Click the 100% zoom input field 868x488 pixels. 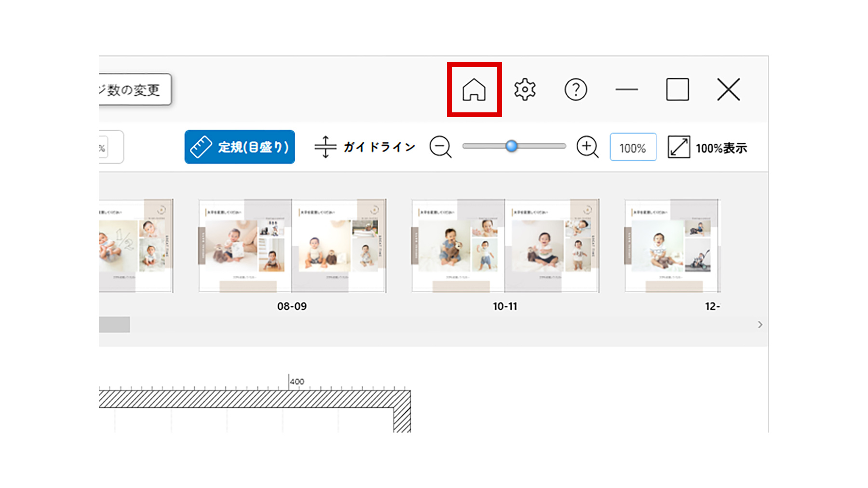click(633, 147)
